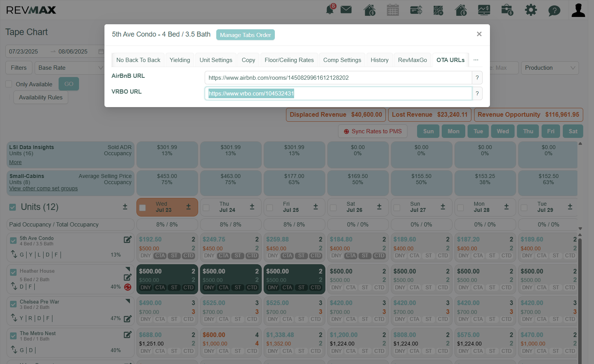
Task: Click the edit icon for 5th Ave Condo
Action: [x=128, y=240]
